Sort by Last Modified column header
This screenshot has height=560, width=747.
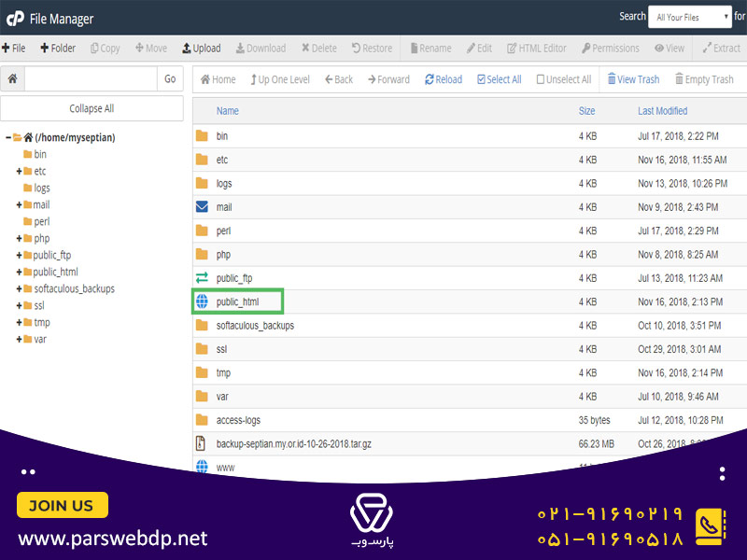pyautogui.click(x=663, y=111)
